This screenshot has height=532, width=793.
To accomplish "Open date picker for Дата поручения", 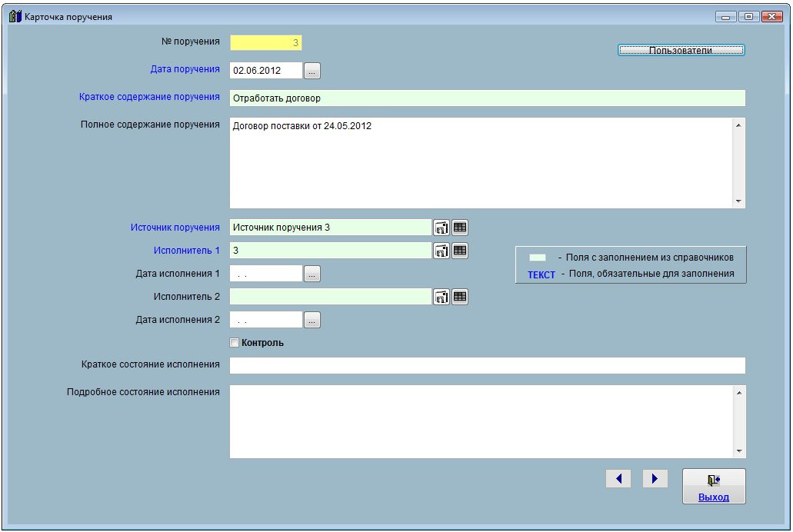I will pos(312,71).
